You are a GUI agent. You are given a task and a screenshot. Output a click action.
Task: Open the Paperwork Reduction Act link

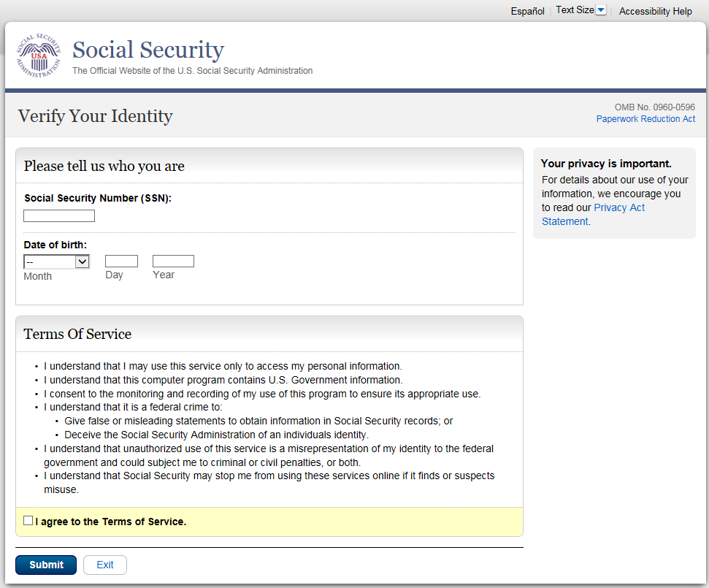645,119
